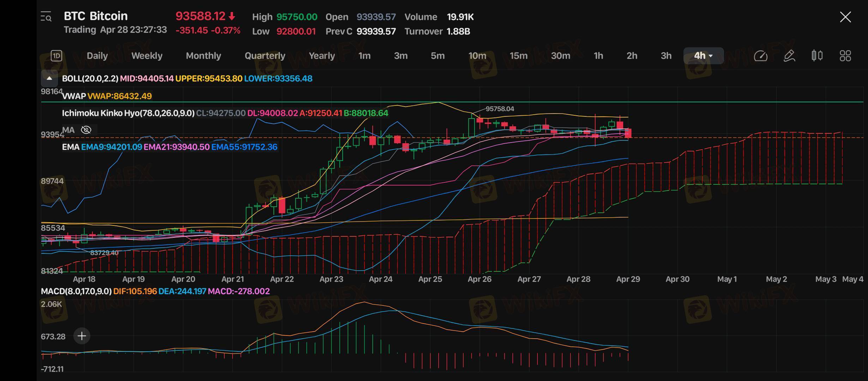Open the candlestick chart style icon
The height and width of the screenshot is (381, 868).
pos(817,56)
